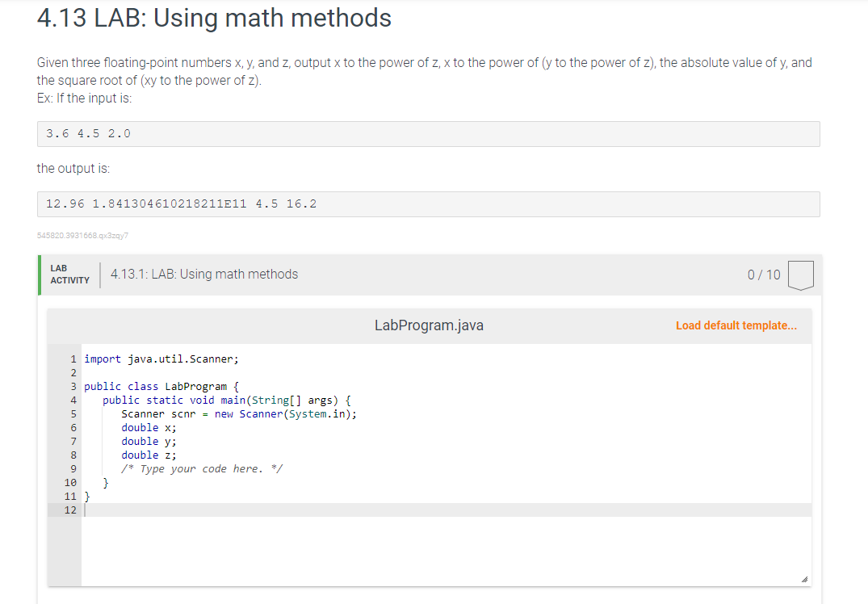Select the Scanner declaration on line 5
868x604 pixels.
coord(237,413)
